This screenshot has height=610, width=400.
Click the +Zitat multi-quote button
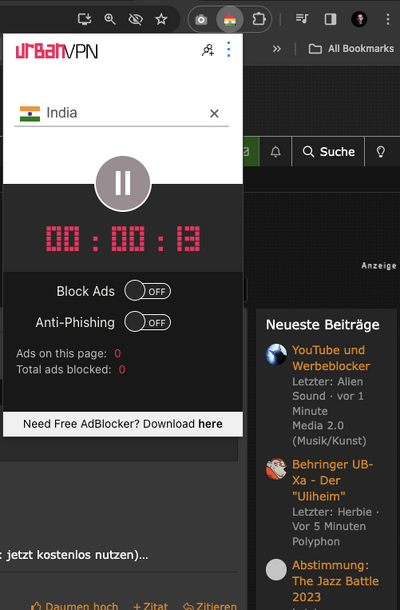(150, 606)
